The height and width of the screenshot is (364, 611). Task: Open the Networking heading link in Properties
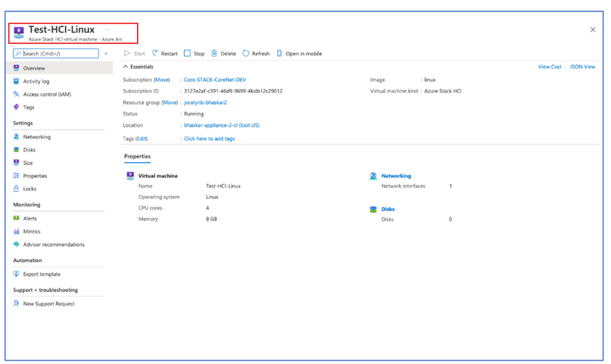396,176
